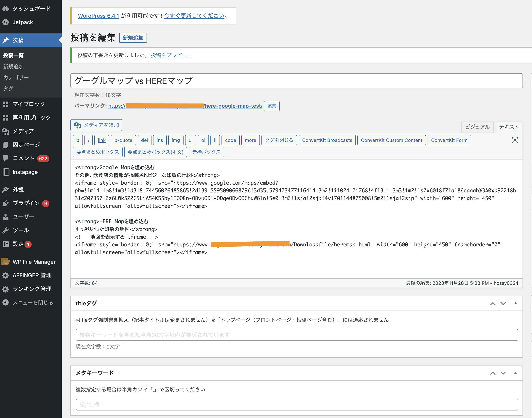This screenshot has width=532, height=418.
Task: Open the Jetpack menu
Action: pyautogui.click(x=23, y=22)
